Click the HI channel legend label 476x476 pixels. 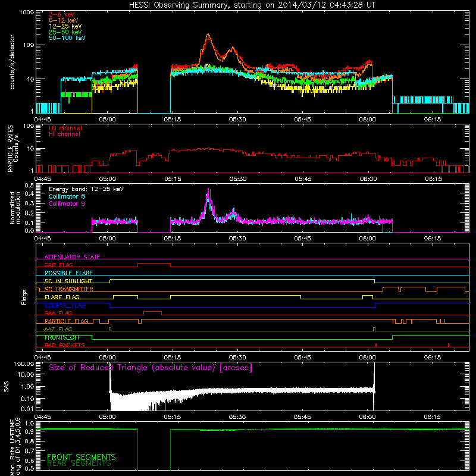coord(64,134)
